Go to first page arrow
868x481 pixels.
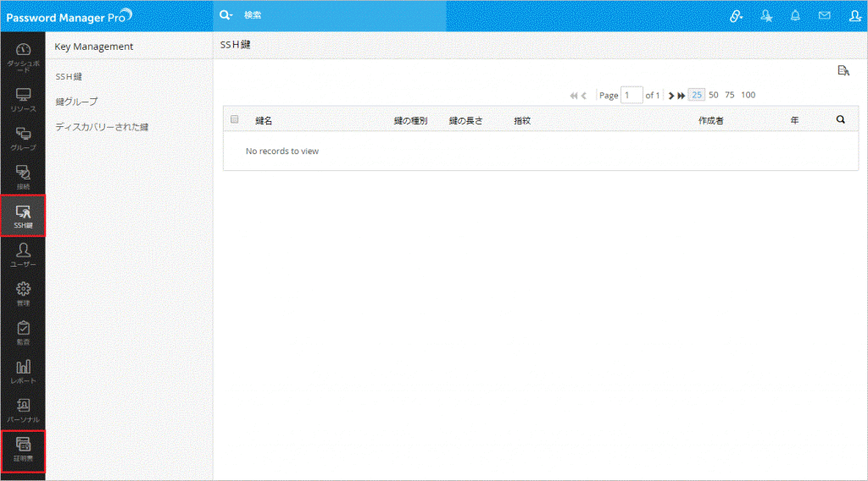574,96
